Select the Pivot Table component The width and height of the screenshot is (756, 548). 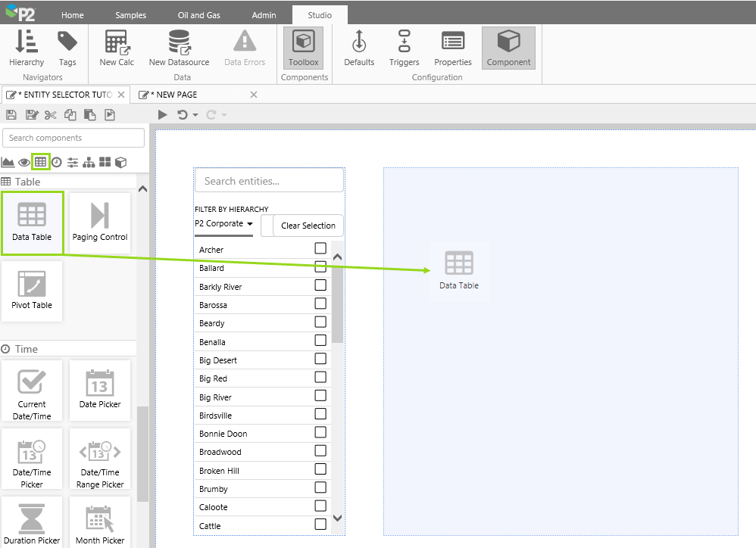click(32, 290)
